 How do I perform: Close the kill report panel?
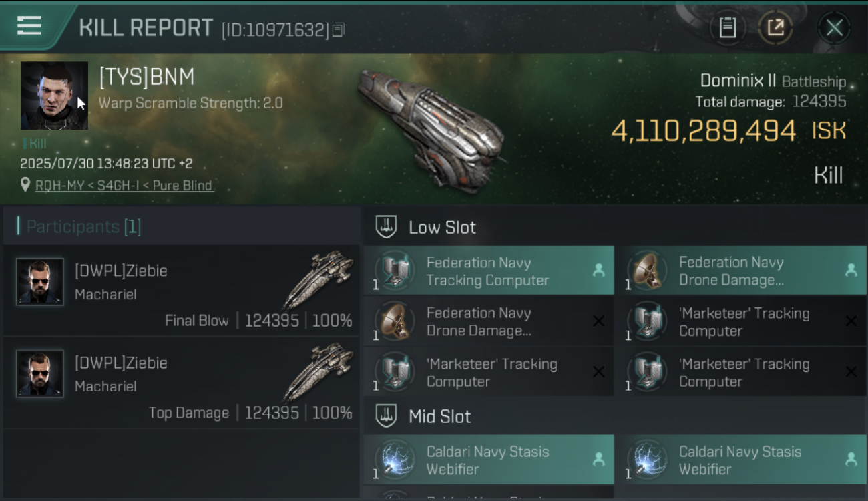pos(834,27)
